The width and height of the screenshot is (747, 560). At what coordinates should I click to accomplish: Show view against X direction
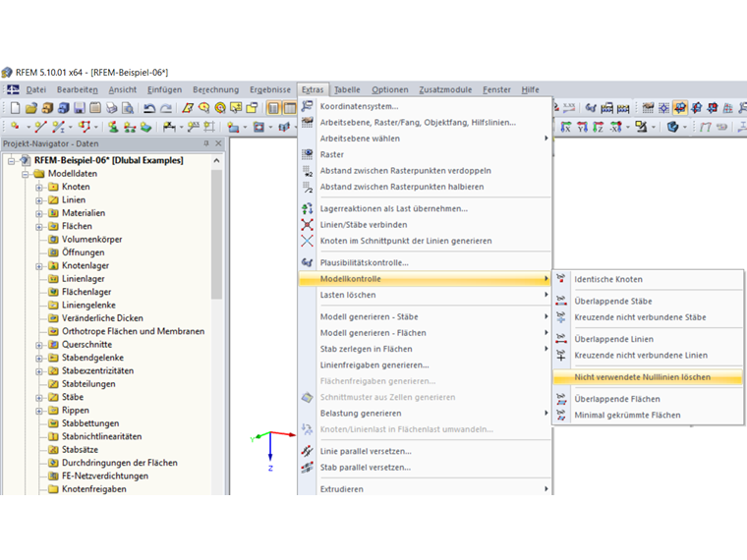point(615,127)
